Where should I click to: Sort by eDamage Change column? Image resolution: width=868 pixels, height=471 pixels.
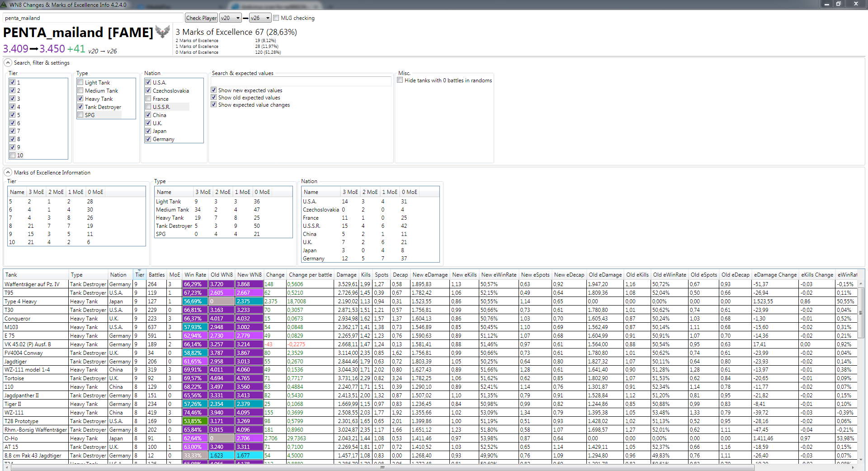coord(775,275)
